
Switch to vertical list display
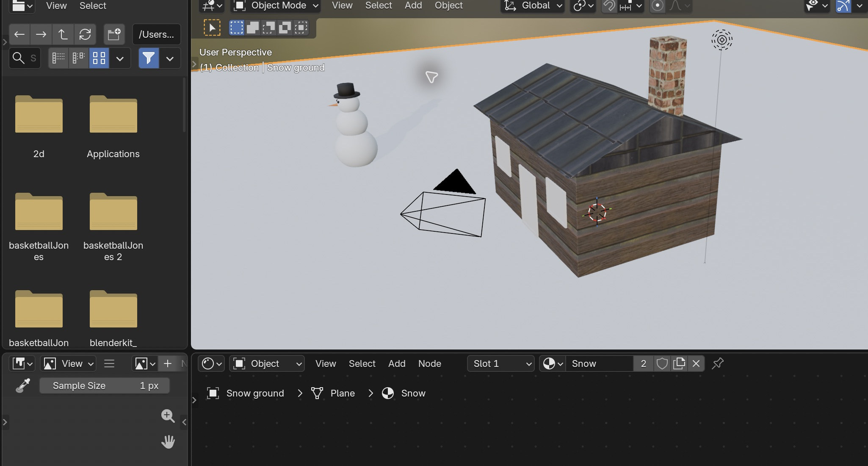(58, 58)
